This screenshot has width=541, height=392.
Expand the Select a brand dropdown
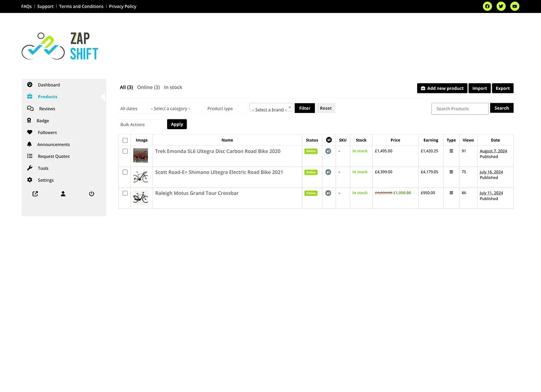point(270,108)
